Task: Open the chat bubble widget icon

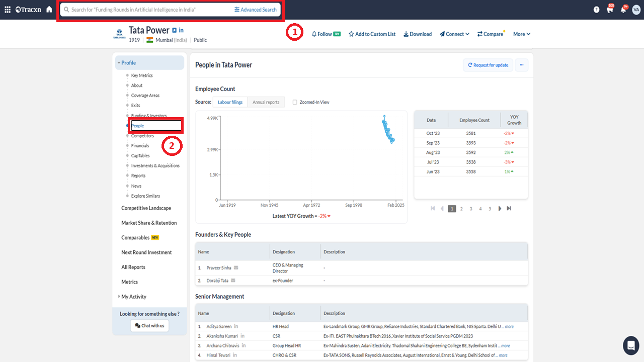Action: [631, 345]
